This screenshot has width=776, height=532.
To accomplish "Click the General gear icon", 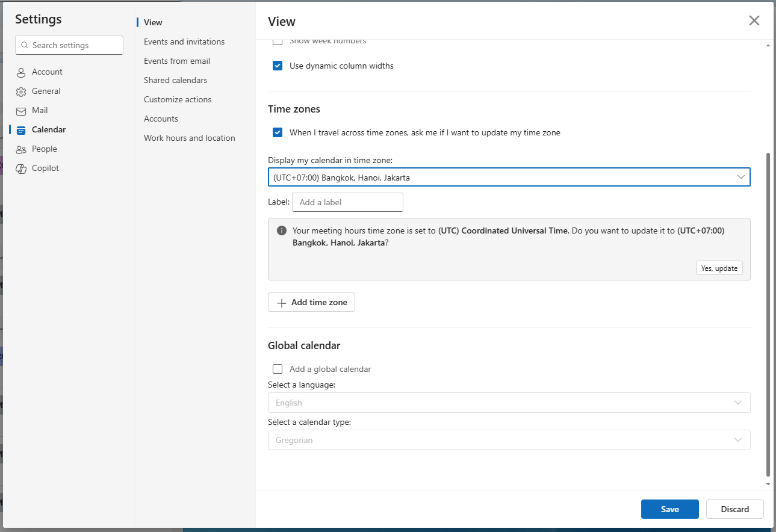I will pyautogui.click(x=21, y=91).
